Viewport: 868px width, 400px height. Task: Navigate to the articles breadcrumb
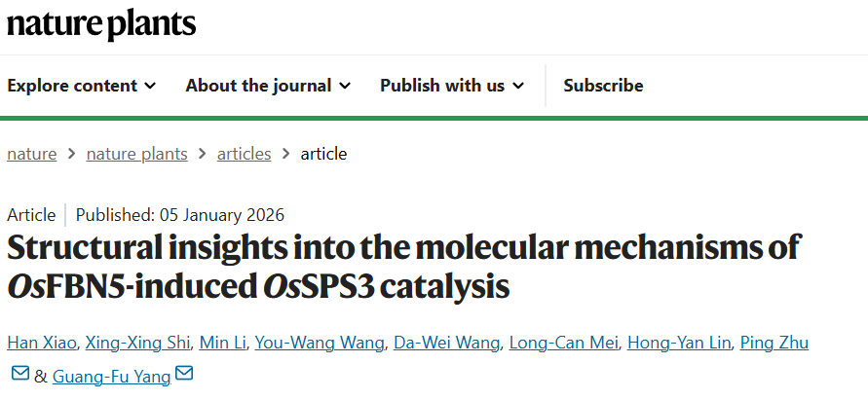pos(244,154)
